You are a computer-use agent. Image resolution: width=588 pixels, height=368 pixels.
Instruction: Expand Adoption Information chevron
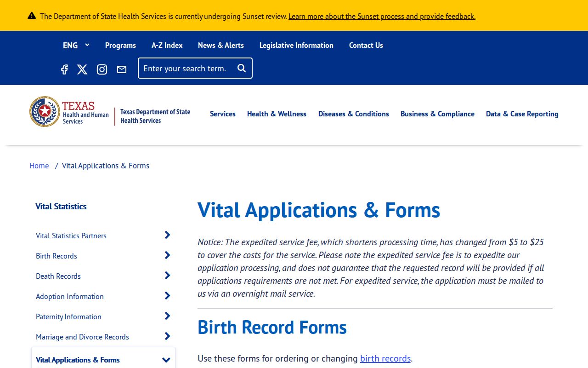tap(167, 296)
